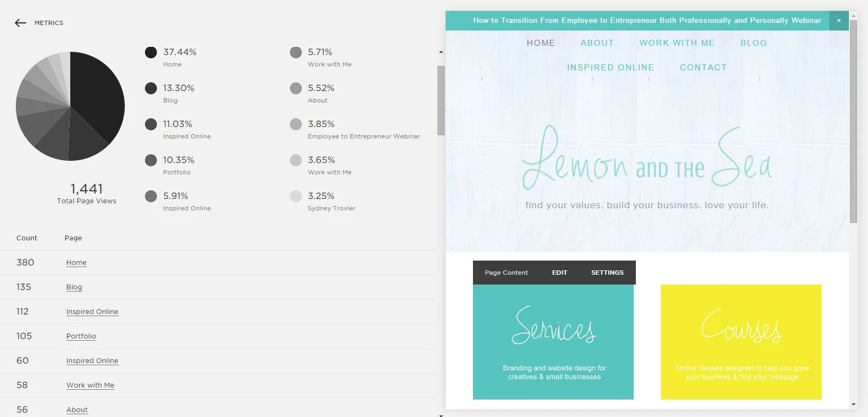Select CONTACT in site navigation
This screenshot has width=868, height=417.
(703, 68)
